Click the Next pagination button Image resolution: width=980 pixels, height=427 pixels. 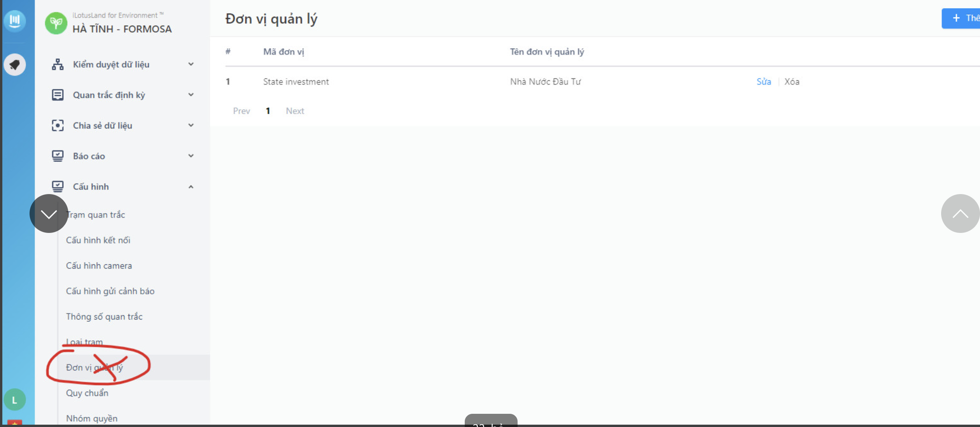pyautogui.click(x=295, y=111)
